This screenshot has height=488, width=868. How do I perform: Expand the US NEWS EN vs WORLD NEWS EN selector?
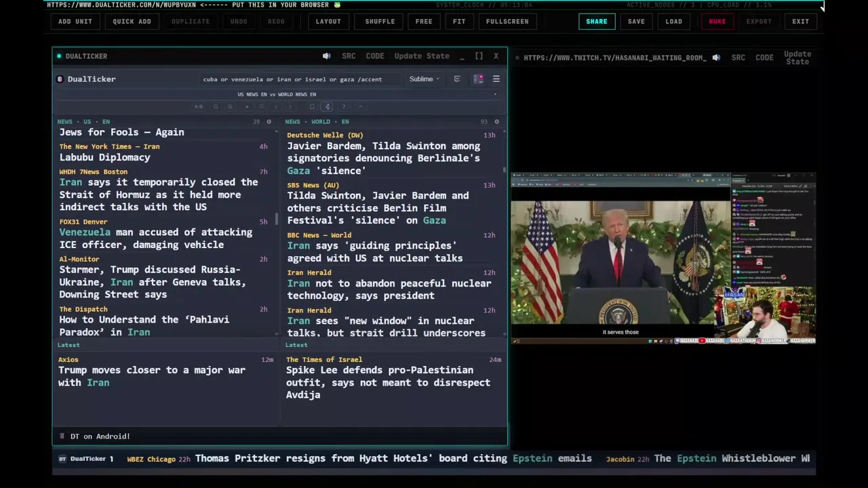click(x=277, y=94)
